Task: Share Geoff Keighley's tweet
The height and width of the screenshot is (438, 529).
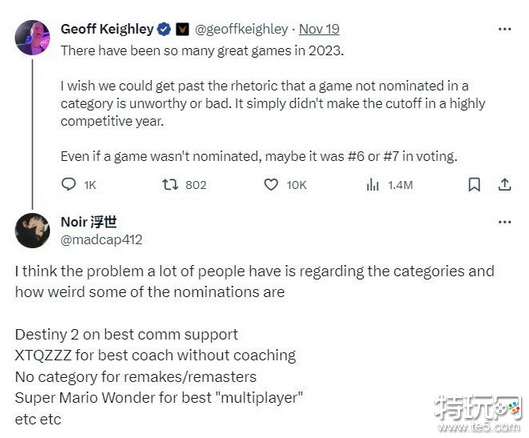Action: pos(505,185)
